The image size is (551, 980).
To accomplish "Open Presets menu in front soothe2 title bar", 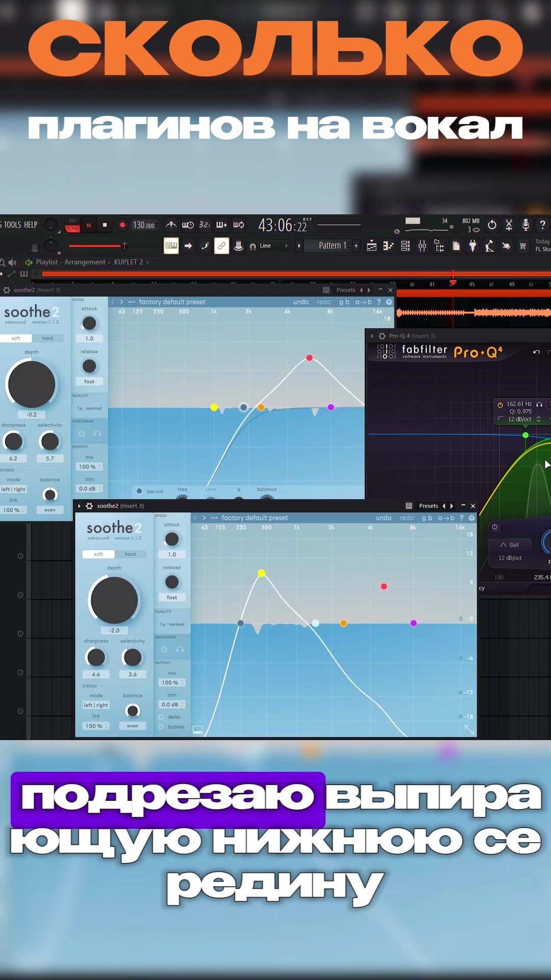I will [x=429, y=506].
